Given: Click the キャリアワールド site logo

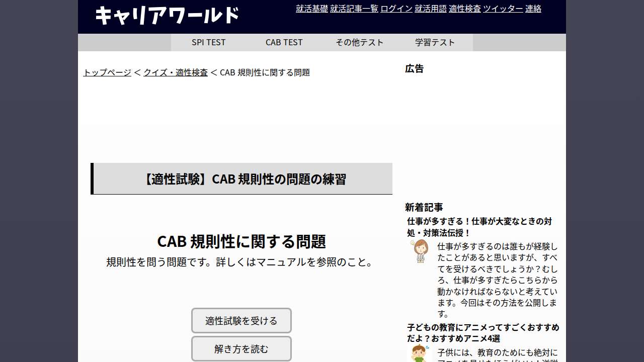Looking at the screenshot, I should coord(167,15).
